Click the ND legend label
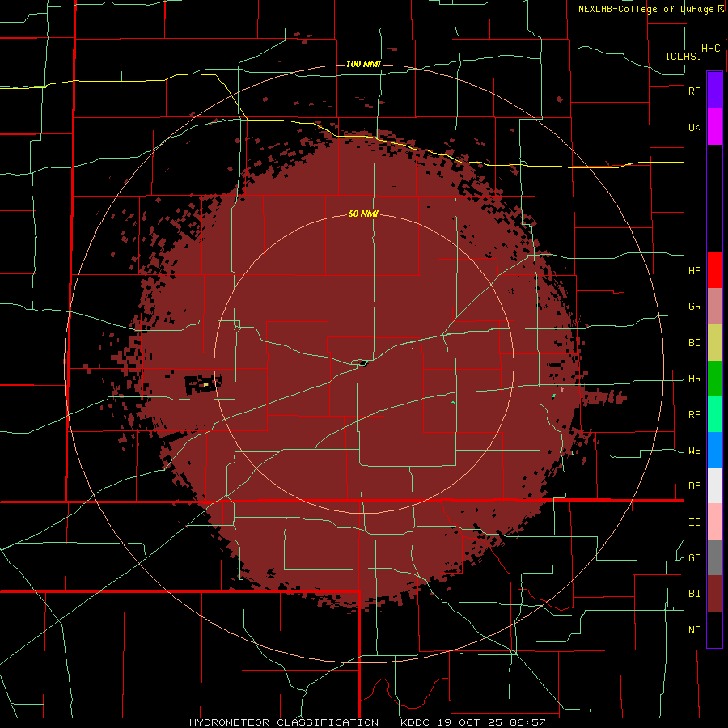The height and width of the screenshot is (728, 728). [x=694, y=630]
